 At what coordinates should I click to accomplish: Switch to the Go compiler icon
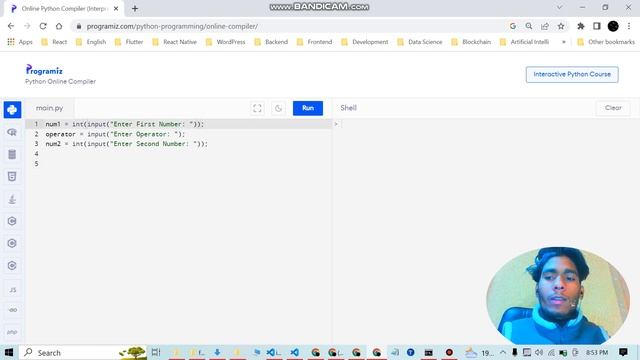click(x=12, y=310)
